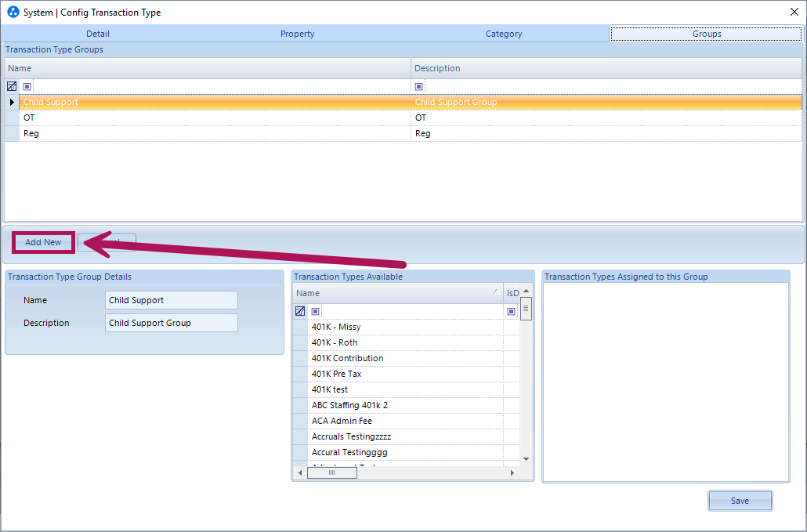Switch to the Category tab

[x=504, y=34]
